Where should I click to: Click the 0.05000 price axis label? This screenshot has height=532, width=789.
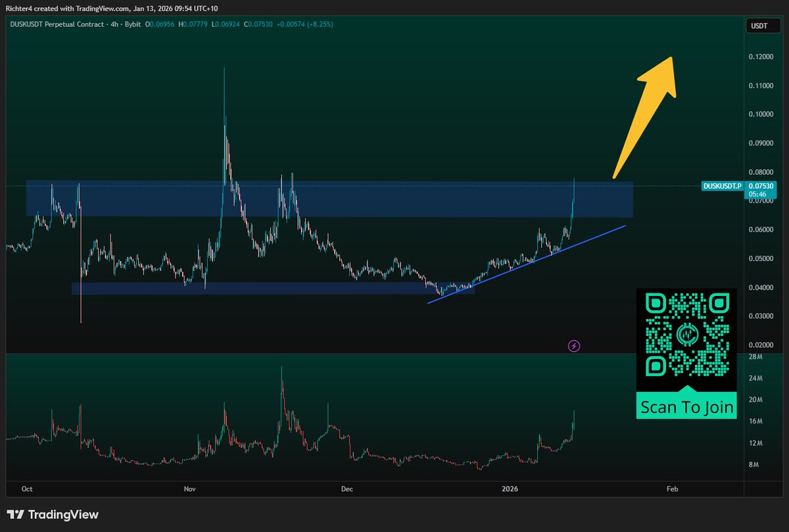click(x=761, y=259)
